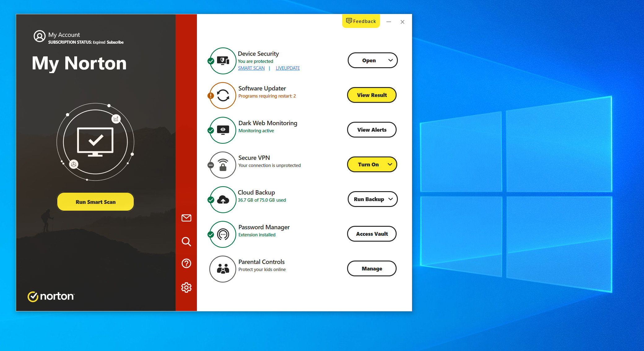
Task: Open the Feedback button
Action: tap(361, 21)
